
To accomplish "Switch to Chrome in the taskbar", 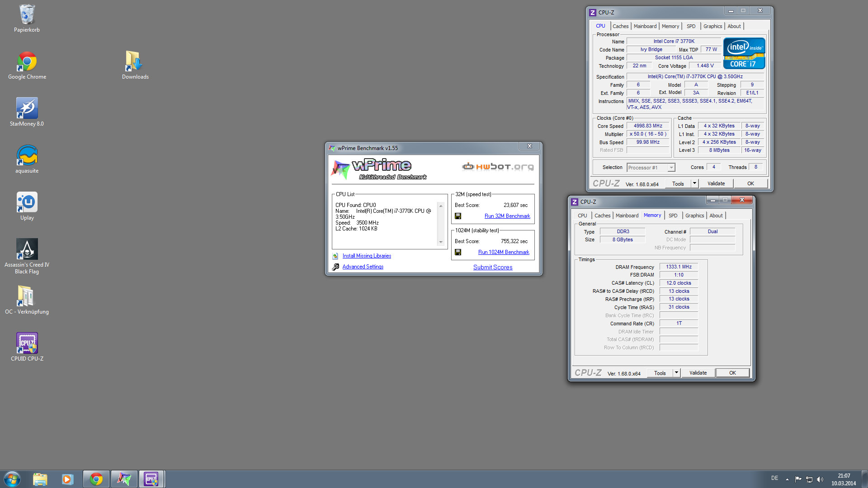I will pos(96,479).
